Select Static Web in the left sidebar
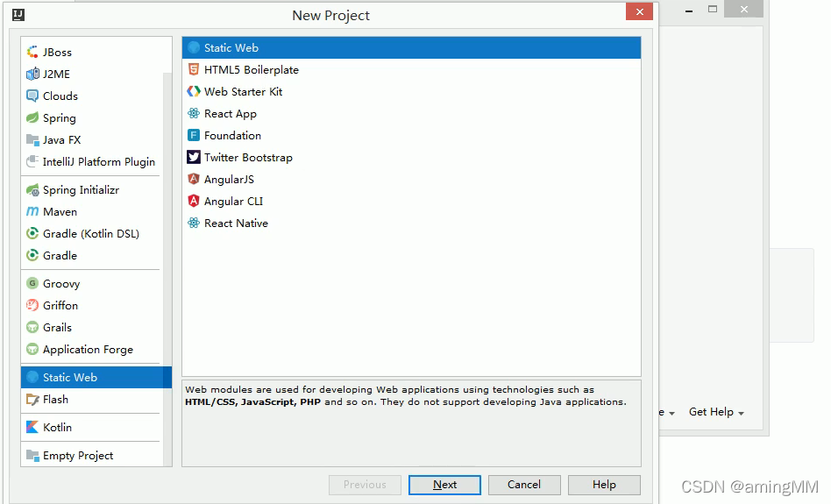This screenshot has height=504, width=831. (x=96, y=377)
